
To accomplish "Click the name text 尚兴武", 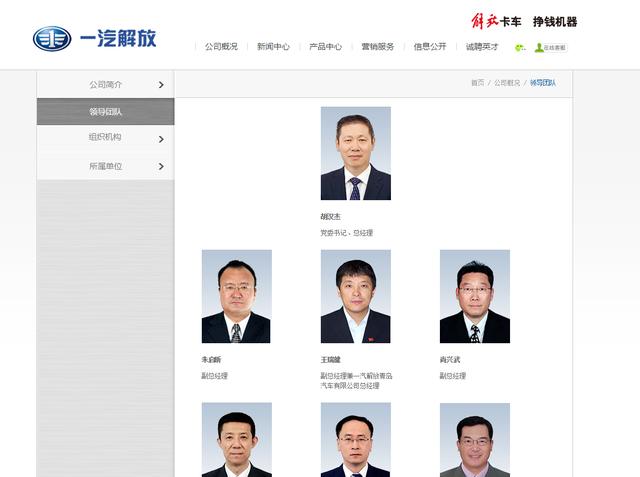I will (449, 359).
